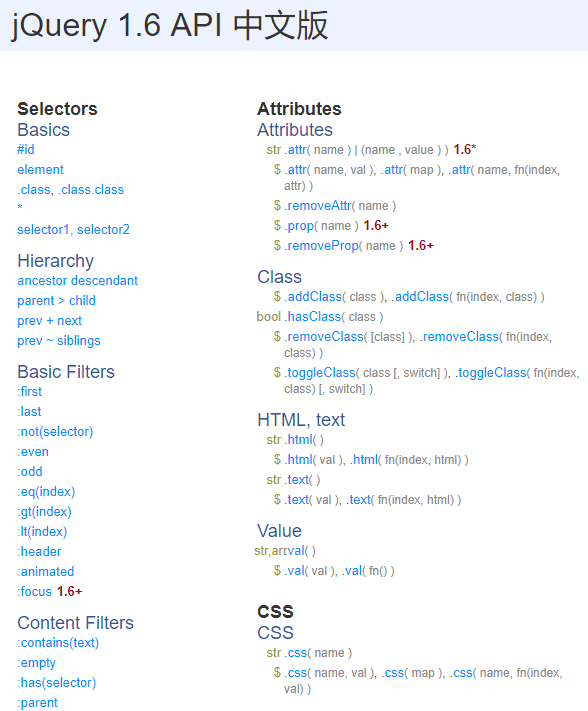Open the :last filter link

coord(29,411)
